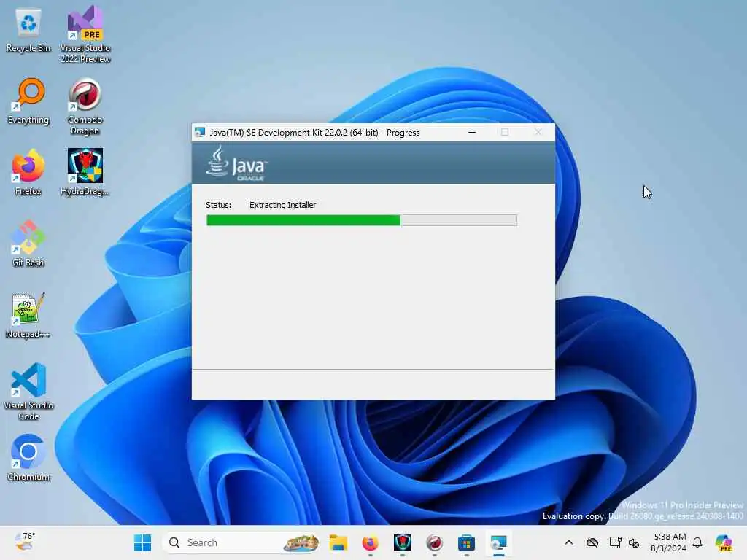747x560 pixels.
Task: Click the Java SE Development Kit window title
Action: [315, 133]
